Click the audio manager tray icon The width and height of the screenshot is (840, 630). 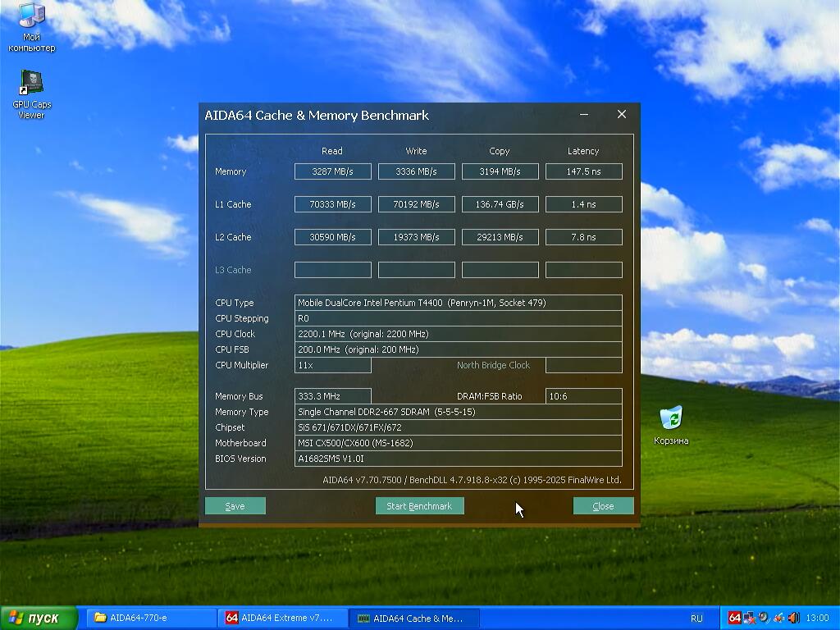coord(764,618)
